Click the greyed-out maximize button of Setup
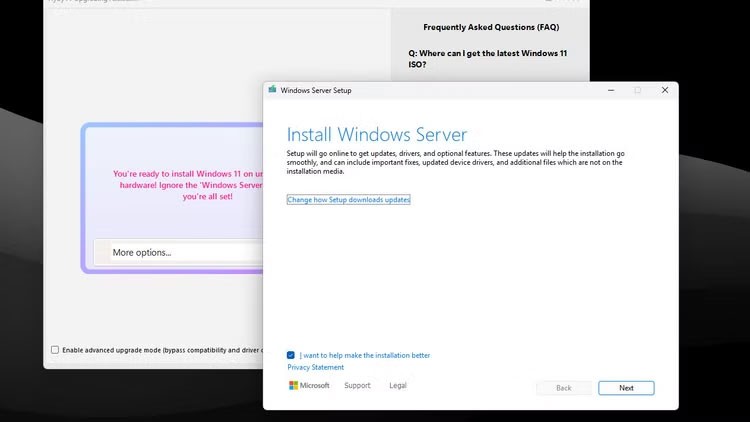This screenshot has width=750, height=422. 638,90
